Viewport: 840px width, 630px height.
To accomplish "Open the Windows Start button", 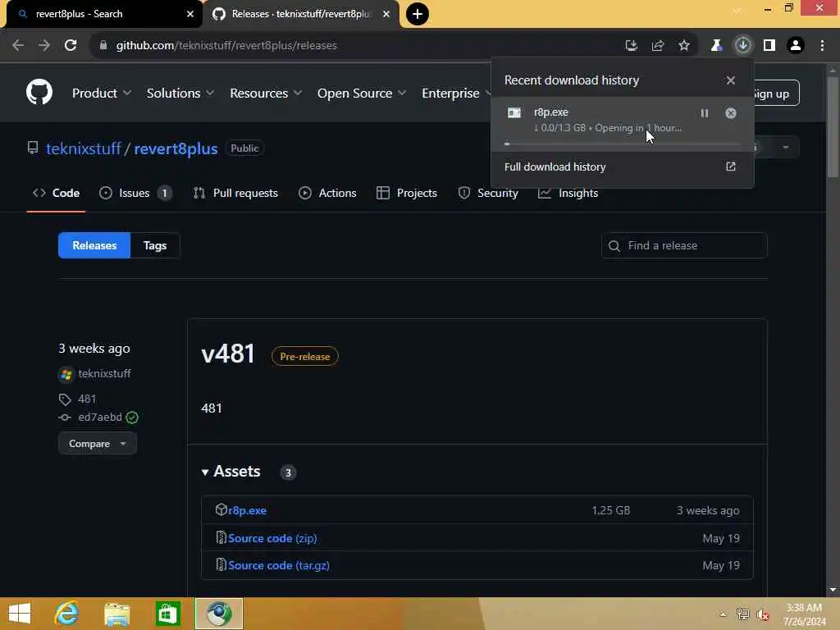I will pos(20,614).
